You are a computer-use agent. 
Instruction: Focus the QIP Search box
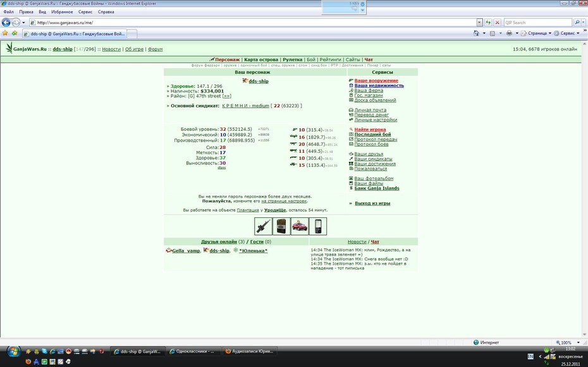(538, 23)
